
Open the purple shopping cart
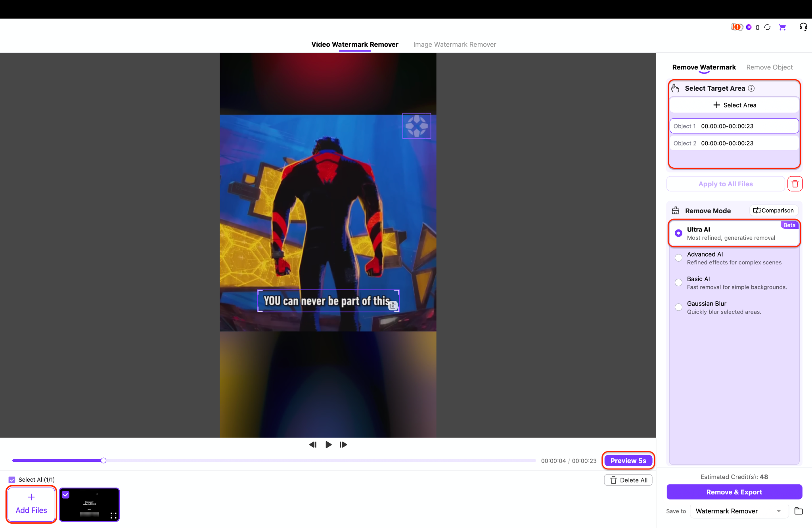(782, 27)
